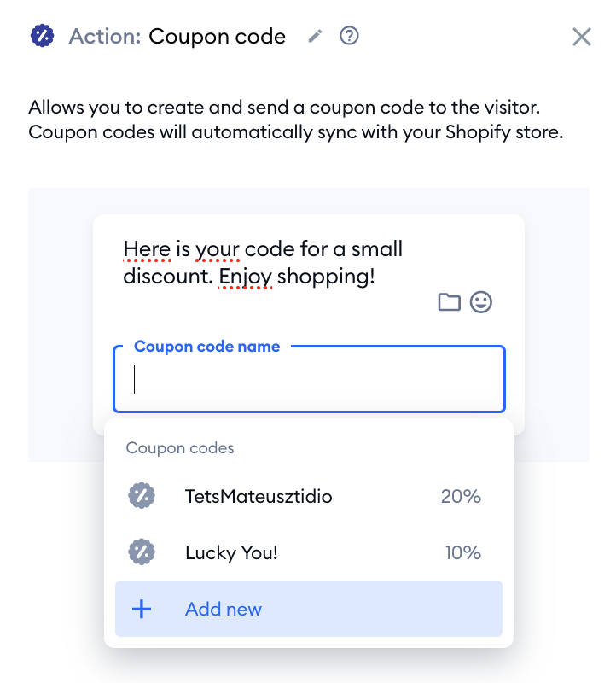Click the pencil icon to rename the action
The image size is (616, 683).
pyautogui.click(x=315, y=36)
